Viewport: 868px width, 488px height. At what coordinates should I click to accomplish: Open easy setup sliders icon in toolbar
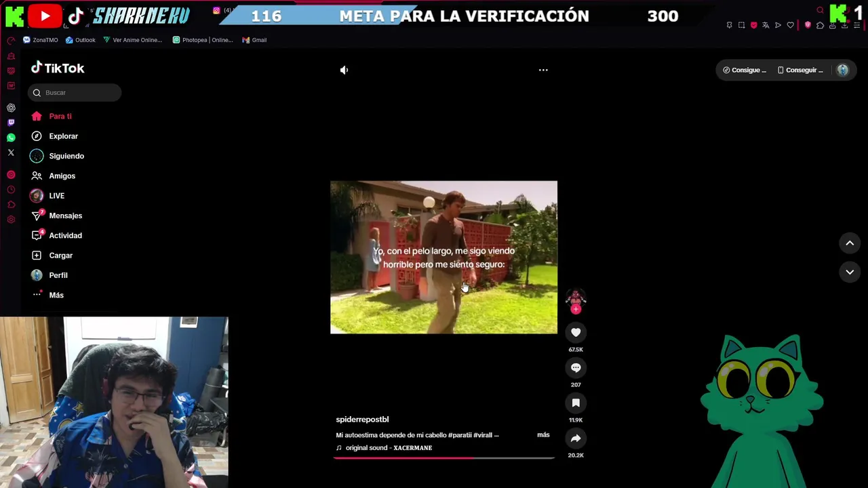tap(856, 26)
